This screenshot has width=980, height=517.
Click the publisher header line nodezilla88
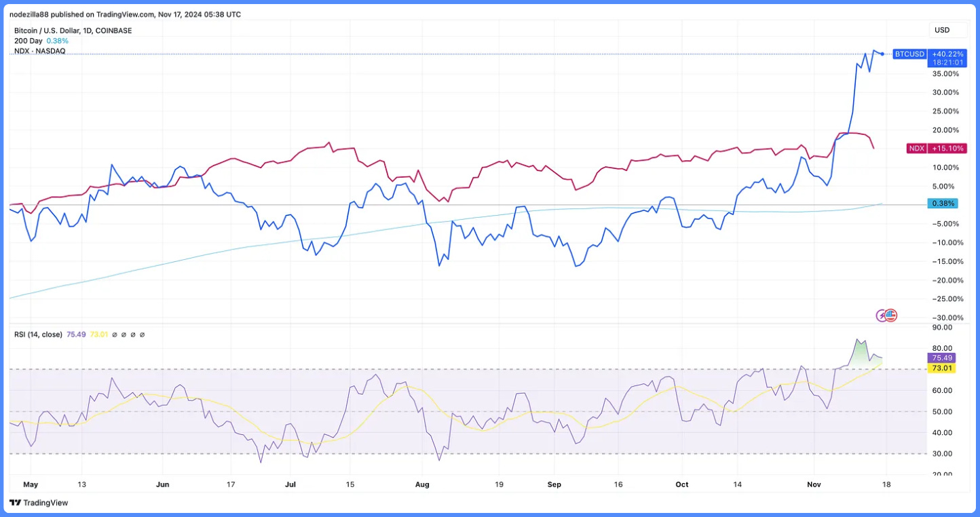tap(125, 14)
